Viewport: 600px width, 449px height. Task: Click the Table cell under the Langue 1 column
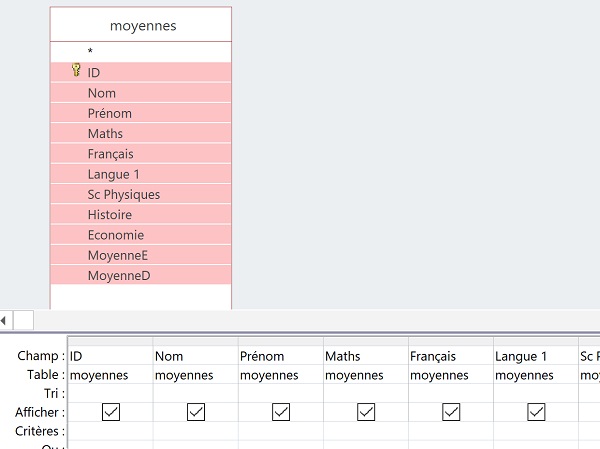(x=536, y=375)
